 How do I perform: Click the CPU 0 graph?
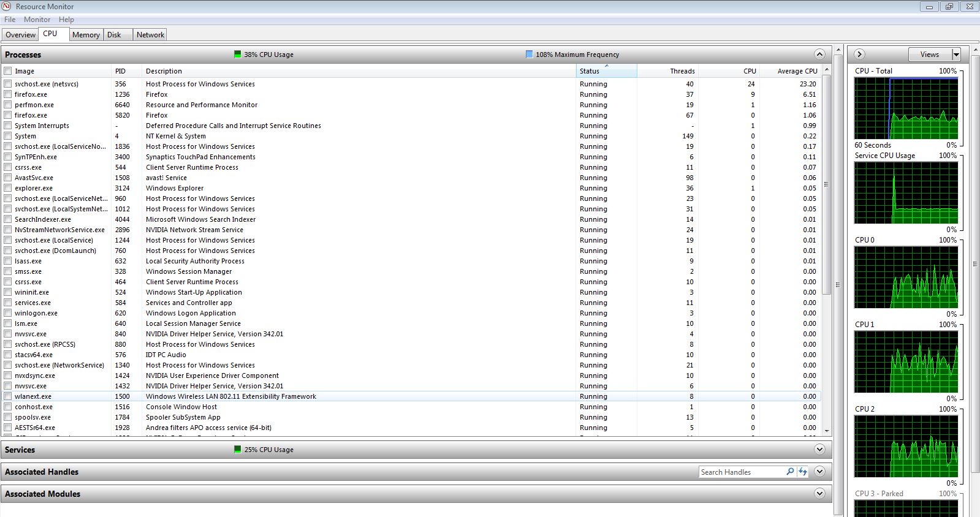(906, 277)
